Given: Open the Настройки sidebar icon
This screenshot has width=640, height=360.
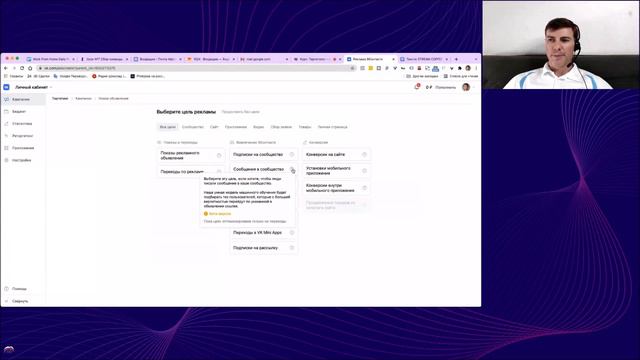Looking at the screenshot, I should click(x=7, y=160).
